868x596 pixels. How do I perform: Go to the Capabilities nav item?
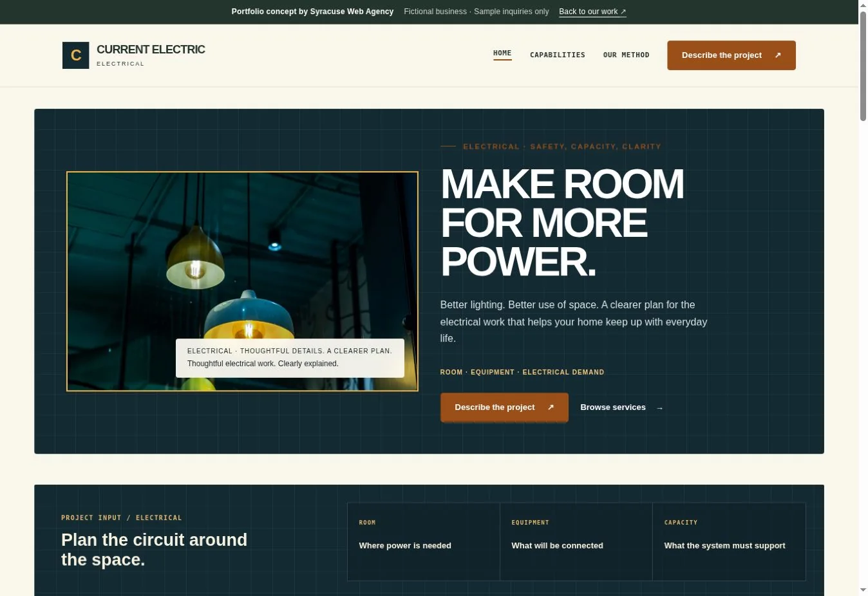[x=558, y=55]
